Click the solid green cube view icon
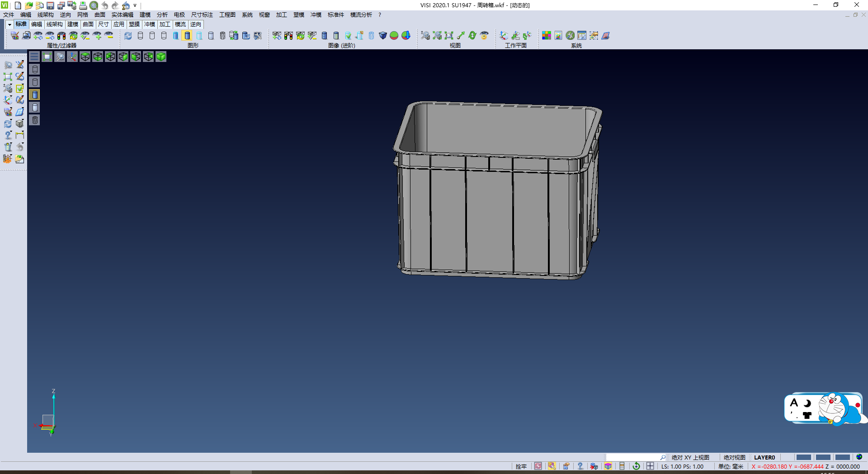The height and width of the screenshot is (474, 868). click(161, 57)
